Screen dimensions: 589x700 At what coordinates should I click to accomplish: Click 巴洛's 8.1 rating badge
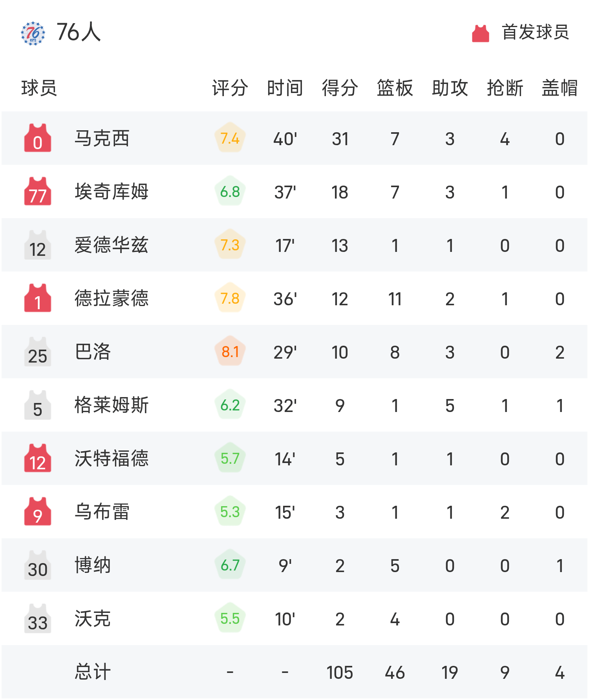(230, 352)
